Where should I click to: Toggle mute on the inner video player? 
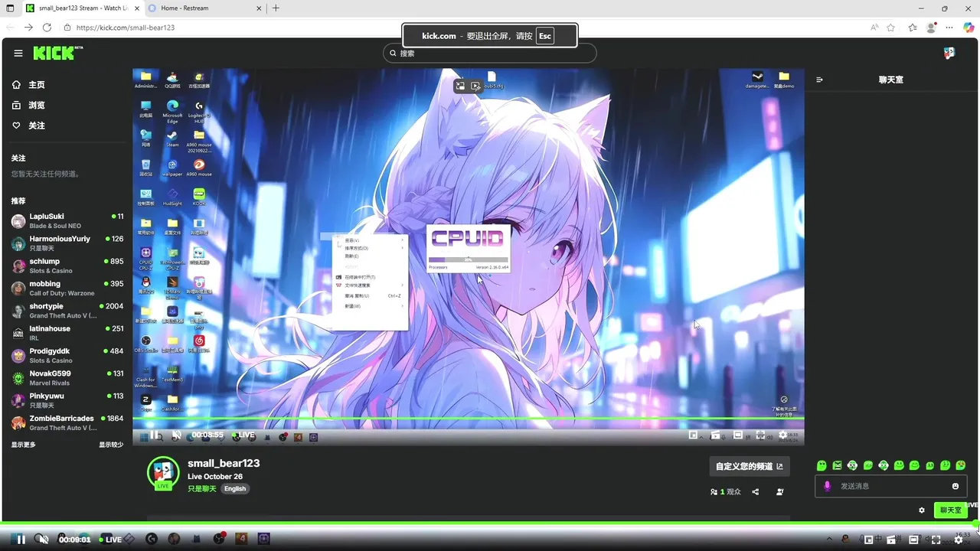[176, 435]
